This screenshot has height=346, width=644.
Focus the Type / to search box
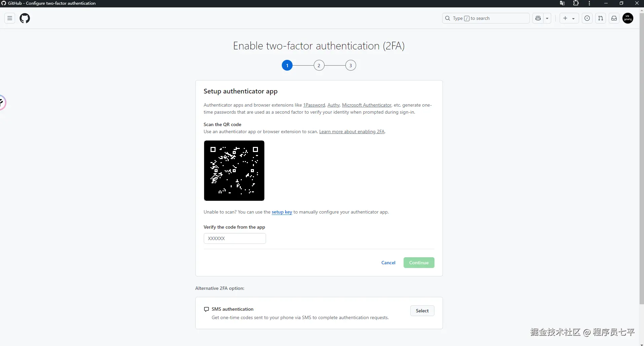486,18
